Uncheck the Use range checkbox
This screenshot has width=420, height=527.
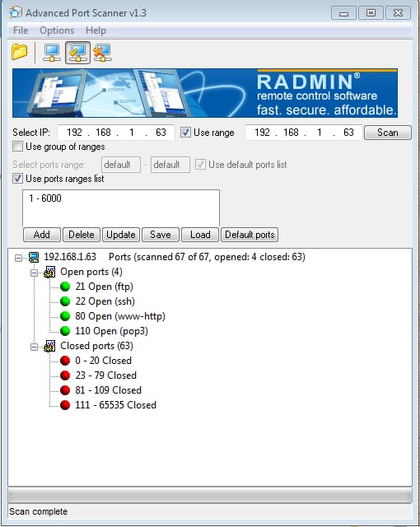[185, 133]
